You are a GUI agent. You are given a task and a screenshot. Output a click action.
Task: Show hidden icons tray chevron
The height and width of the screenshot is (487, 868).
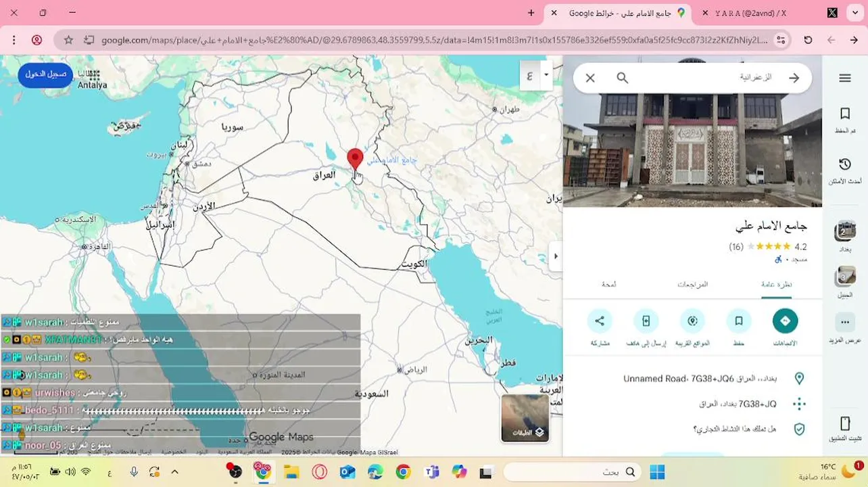174,471
